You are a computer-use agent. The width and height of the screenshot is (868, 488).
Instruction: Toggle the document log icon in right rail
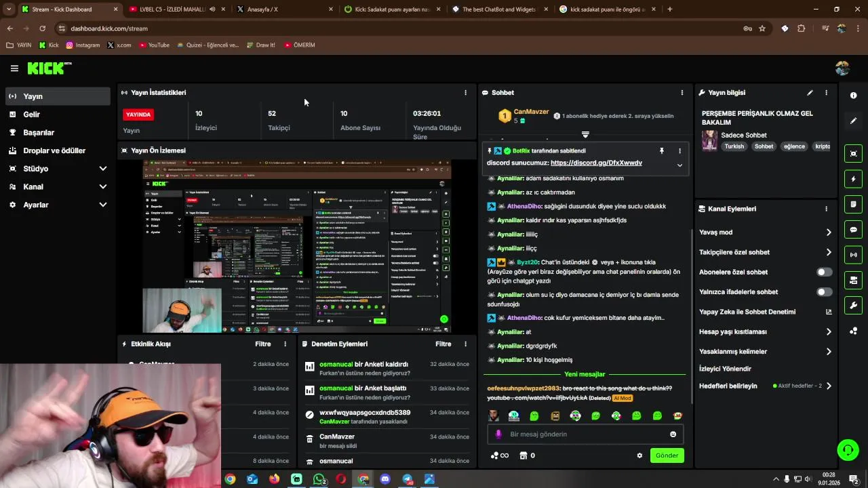[x=854, y=204]
